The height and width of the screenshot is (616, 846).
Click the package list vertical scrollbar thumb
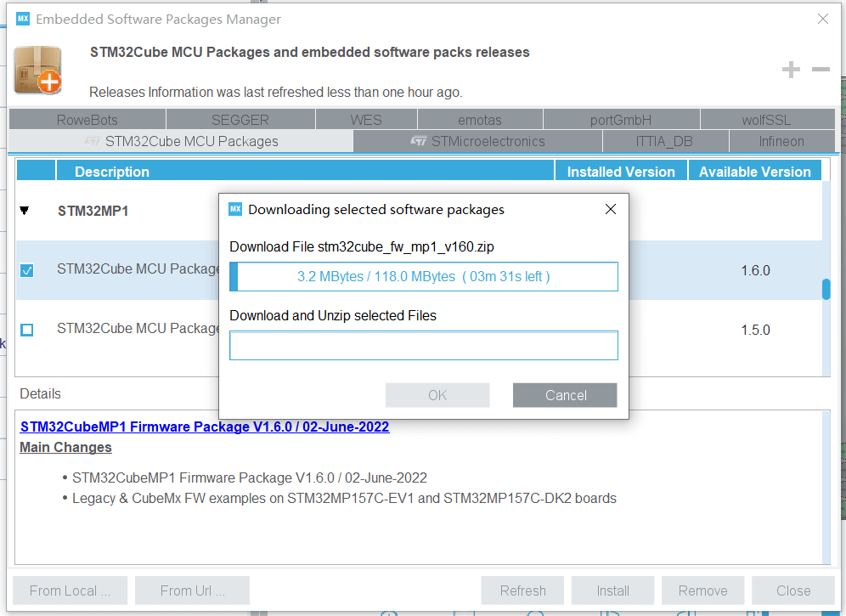[826, 289]
